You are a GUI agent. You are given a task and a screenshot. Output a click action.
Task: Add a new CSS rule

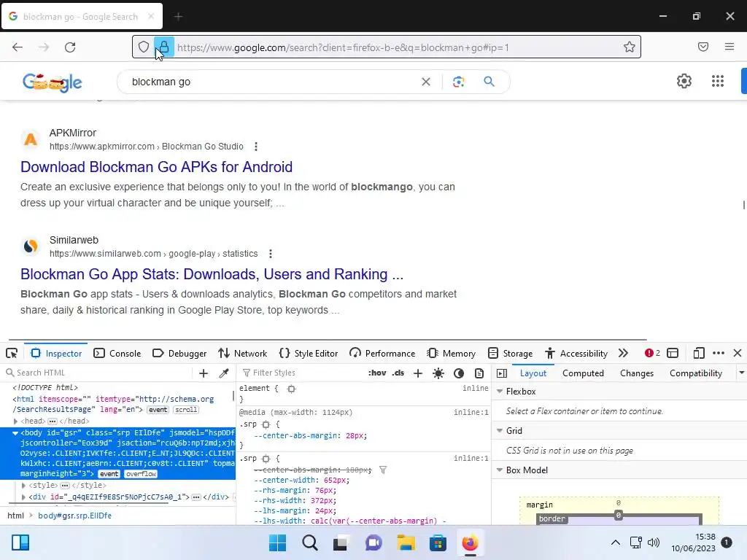click(x=418, y=373)
